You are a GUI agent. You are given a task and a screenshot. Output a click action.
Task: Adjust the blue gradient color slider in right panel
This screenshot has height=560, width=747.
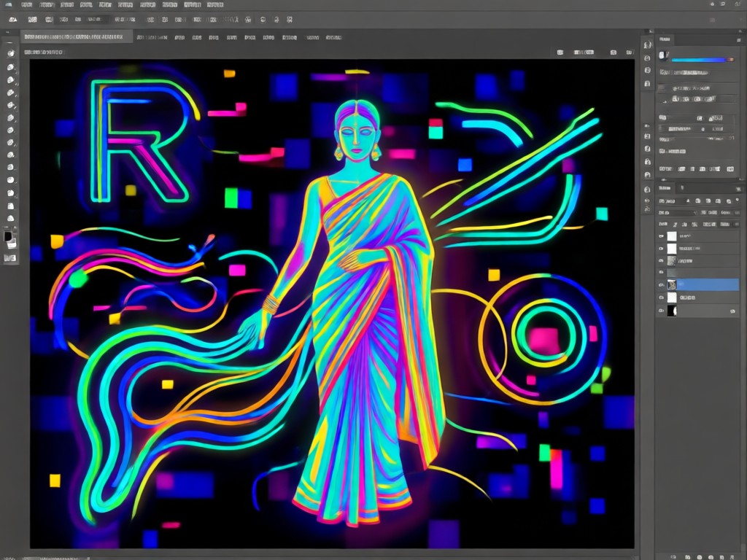coord(703,60)
